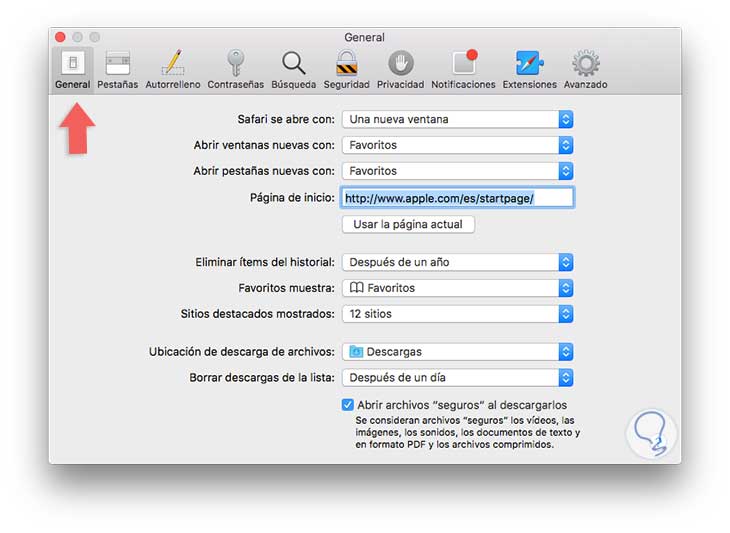730x533 pixels.
Task: Open the Búsqueda magnifier pane
Action: (x=293, y=70)
